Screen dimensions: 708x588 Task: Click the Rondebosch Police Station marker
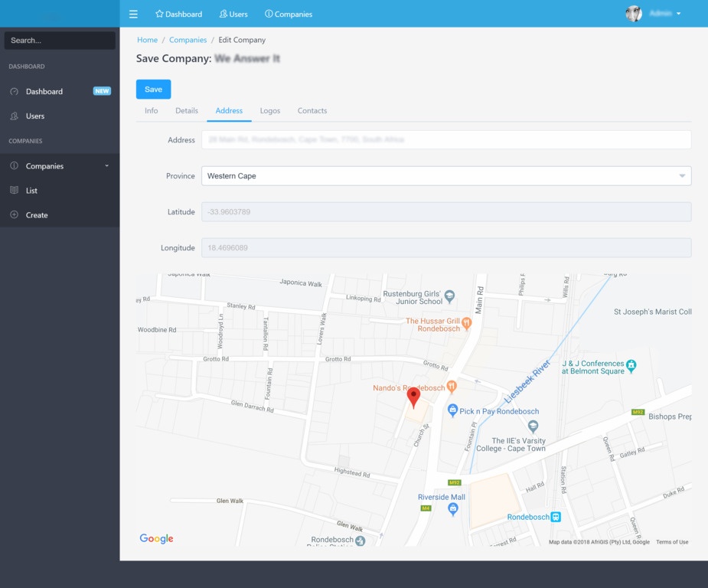point(360,541)
